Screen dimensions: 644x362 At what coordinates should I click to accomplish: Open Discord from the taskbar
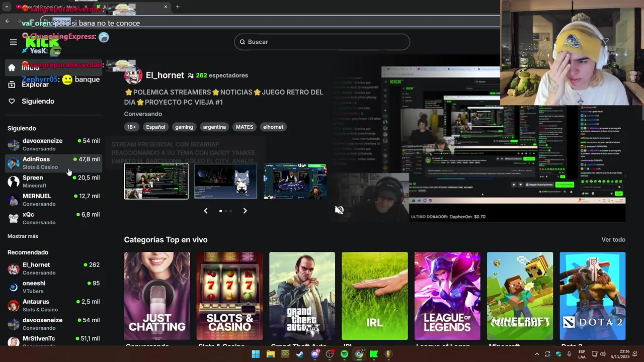point(315,354)
